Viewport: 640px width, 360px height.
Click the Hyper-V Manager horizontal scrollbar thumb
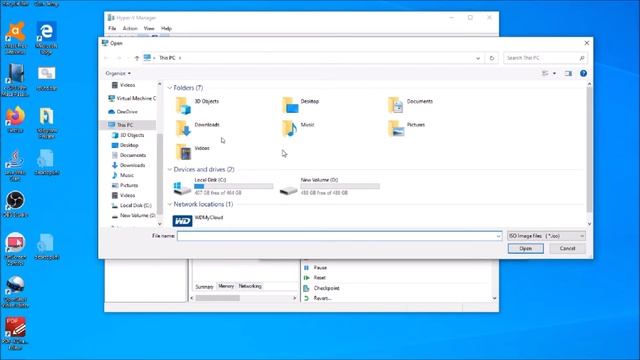[x=217, y=298]
